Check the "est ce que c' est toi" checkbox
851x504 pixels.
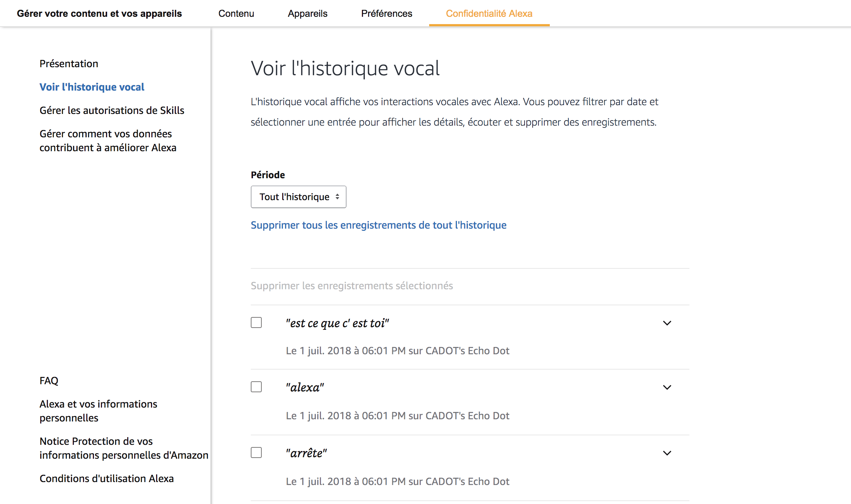(x=256, y=322)
